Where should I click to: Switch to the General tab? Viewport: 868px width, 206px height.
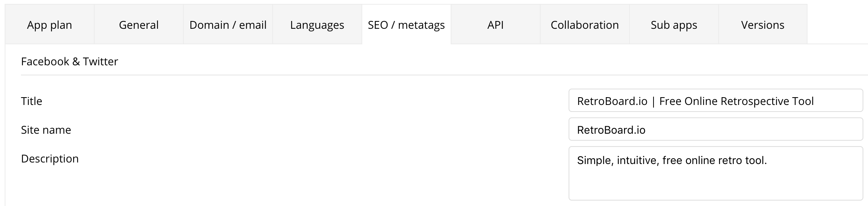139,25
